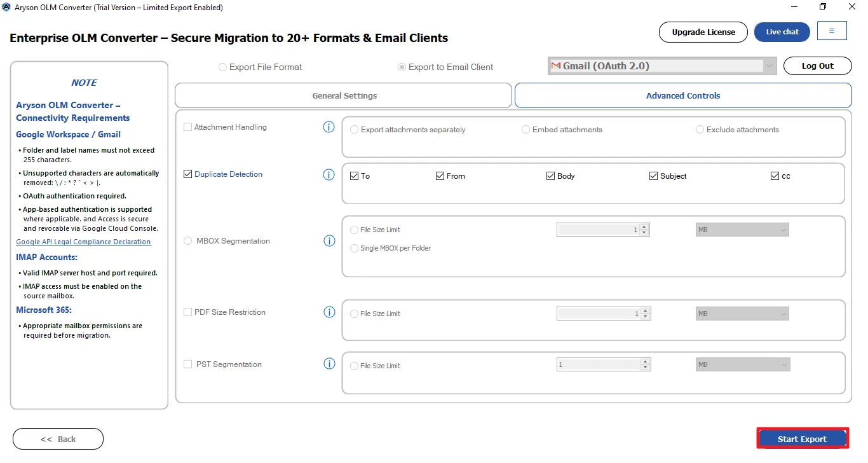This screenshot has width=868, height=463.
Task: Open the hamburger menu icon
Action: pos(832,31)
